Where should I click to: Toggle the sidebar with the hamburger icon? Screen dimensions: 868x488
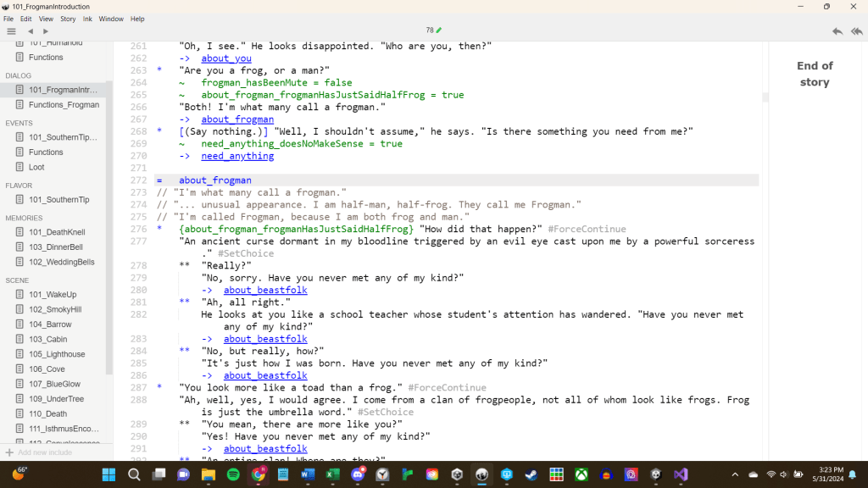(11, 31)
